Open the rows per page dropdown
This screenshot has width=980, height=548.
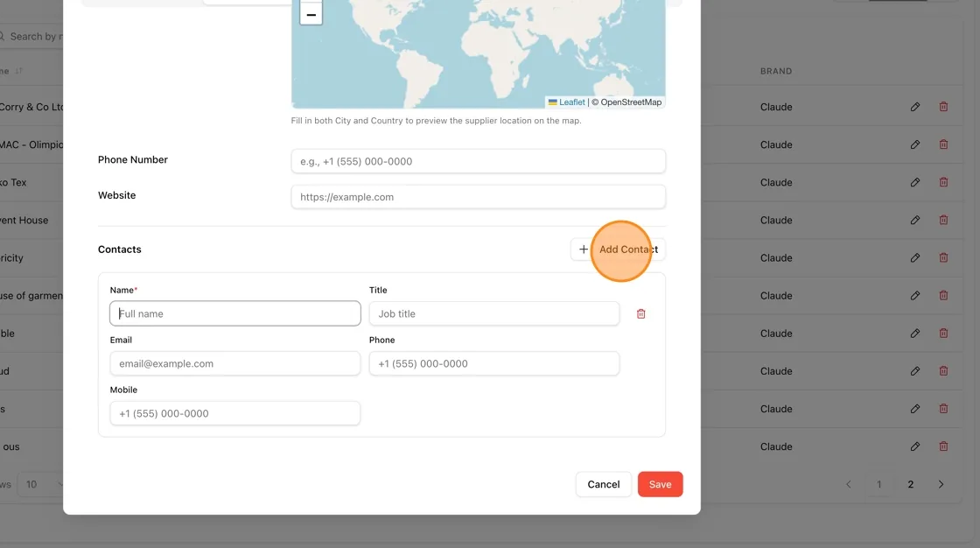point(40,484)
